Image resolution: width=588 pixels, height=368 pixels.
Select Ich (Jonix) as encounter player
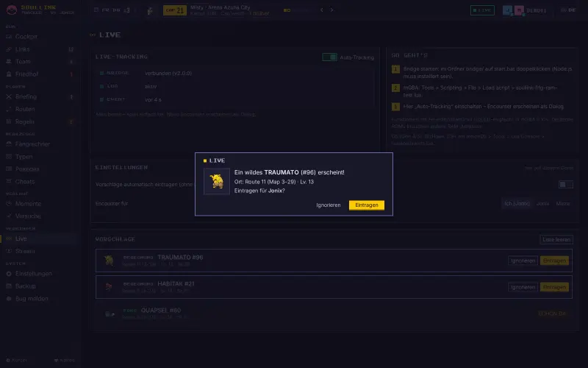coord(517,204)
